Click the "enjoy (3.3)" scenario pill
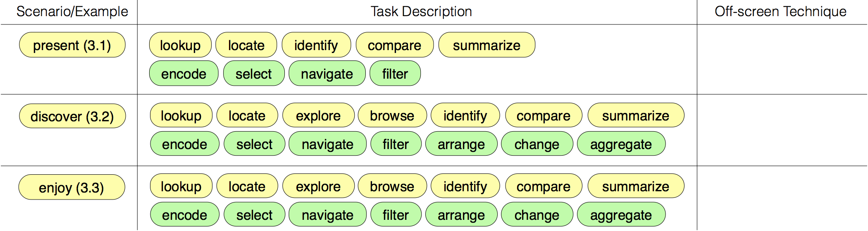868x231 pixels. 72,188
